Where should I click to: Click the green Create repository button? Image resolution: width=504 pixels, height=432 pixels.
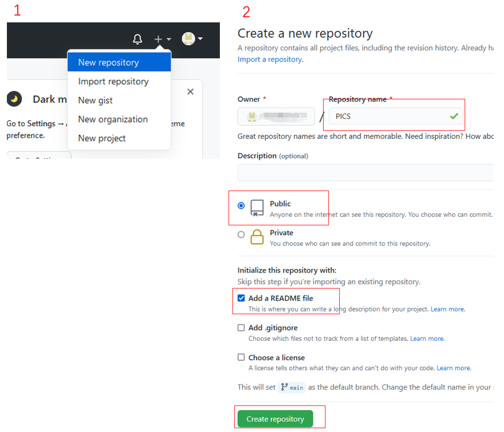point(275,419)
